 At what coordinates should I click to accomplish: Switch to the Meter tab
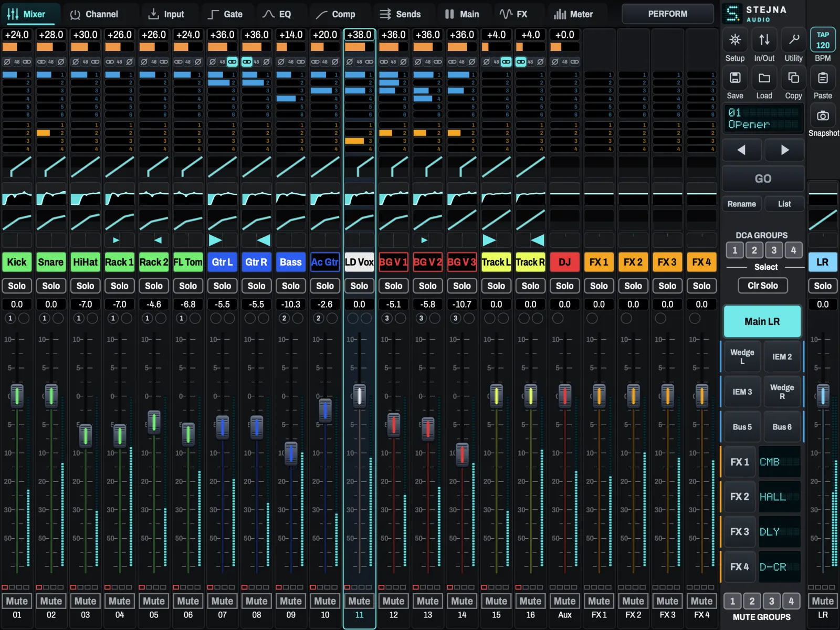pos(574,14)
